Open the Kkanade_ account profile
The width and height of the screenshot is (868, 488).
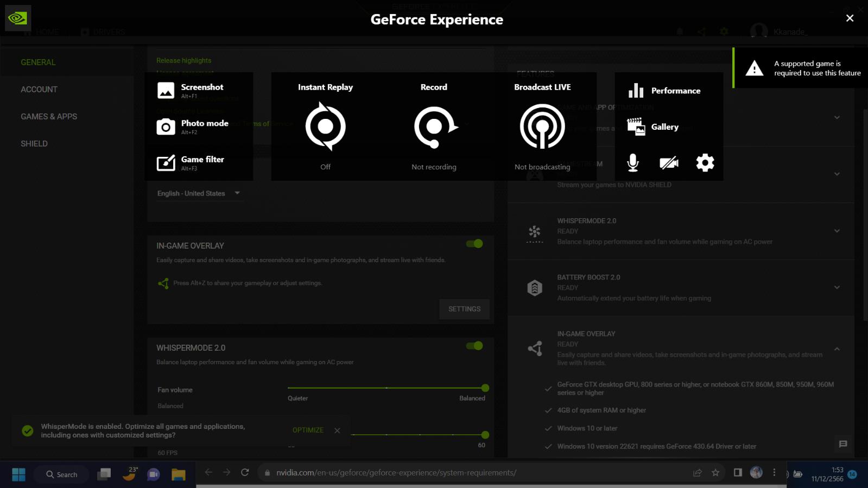[x=780, y=31]
